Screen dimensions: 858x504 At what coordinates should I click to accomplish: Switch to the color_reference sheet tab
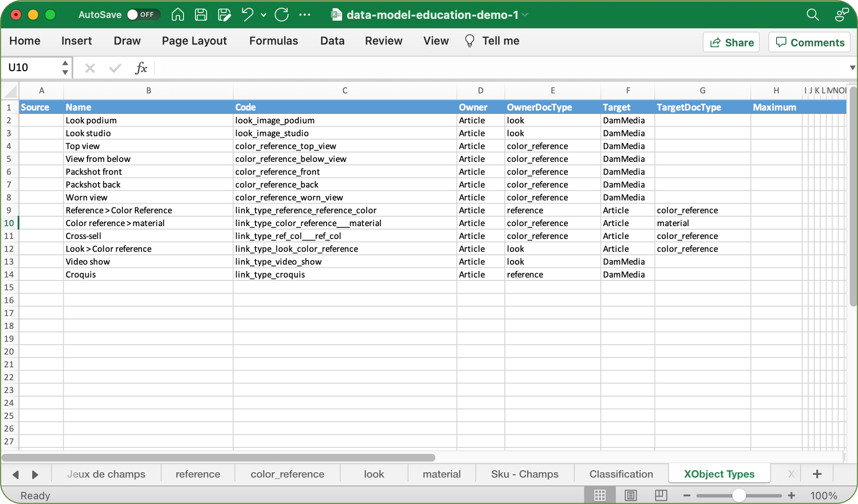288,474
